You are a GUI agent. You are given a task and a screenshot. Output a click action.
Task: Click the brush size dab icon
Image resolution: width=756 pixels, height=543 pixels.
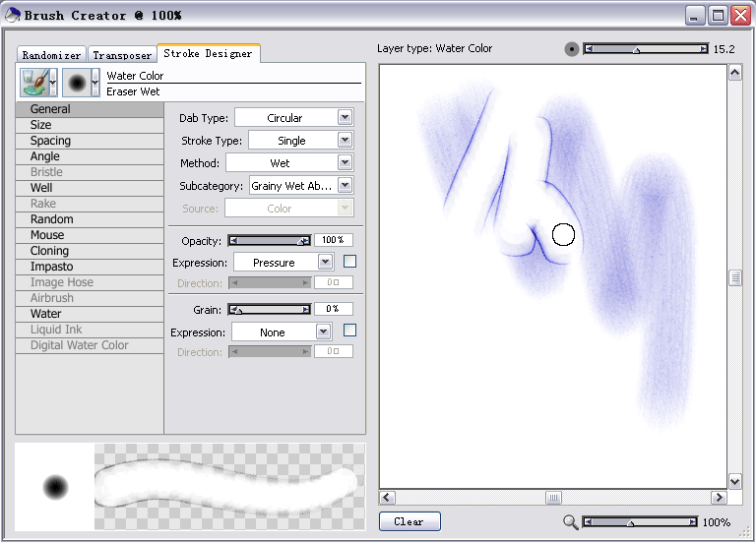(571, 49)
